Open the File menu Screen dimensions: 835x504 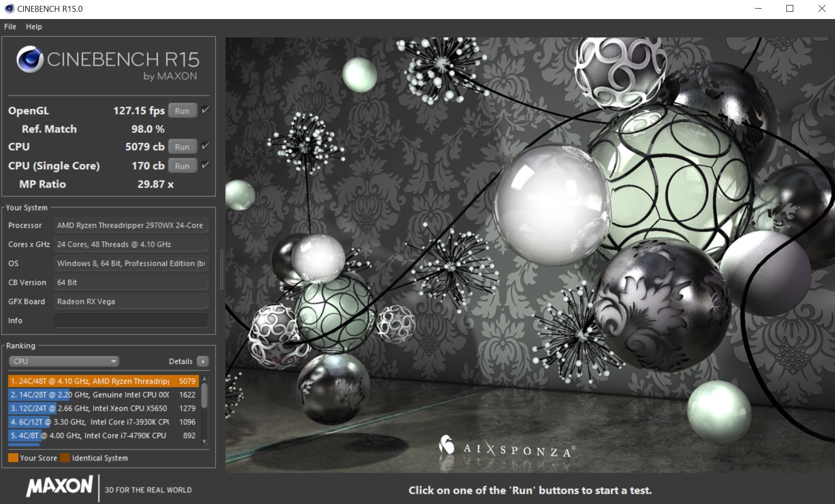[x=10, y=26]
